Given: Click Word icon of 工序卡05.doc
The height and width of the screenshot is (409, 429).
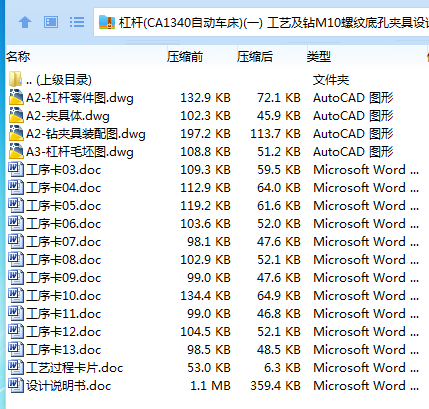Looking at the screenshot, I should click(16, 205).
